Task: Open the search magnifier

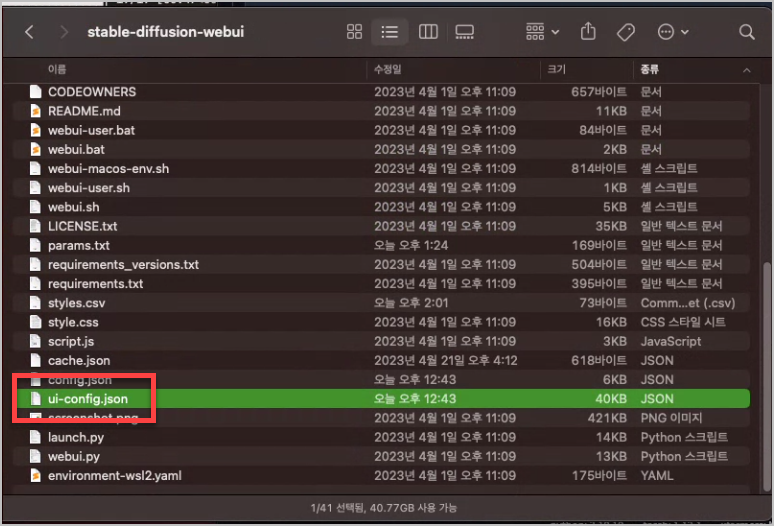Action: click(746, 32)
